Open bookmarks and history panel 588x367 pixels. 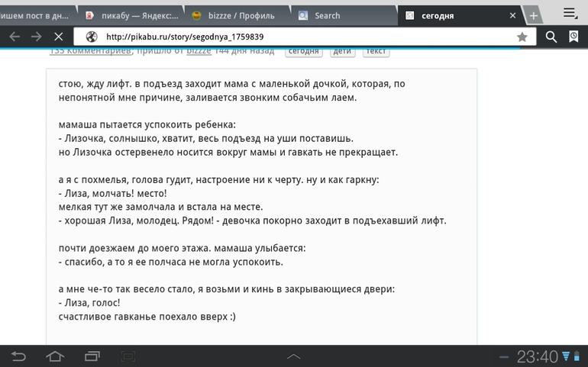[x=573, y=37]
